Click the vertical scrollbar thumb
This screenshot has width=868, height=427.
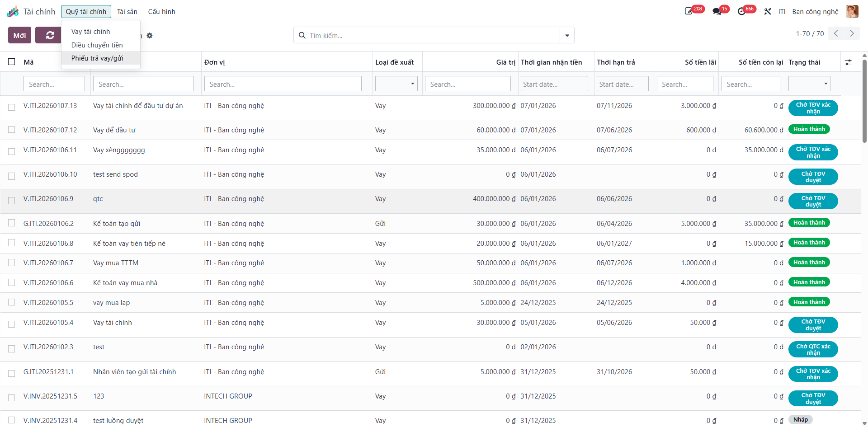[x=864, y=100]
